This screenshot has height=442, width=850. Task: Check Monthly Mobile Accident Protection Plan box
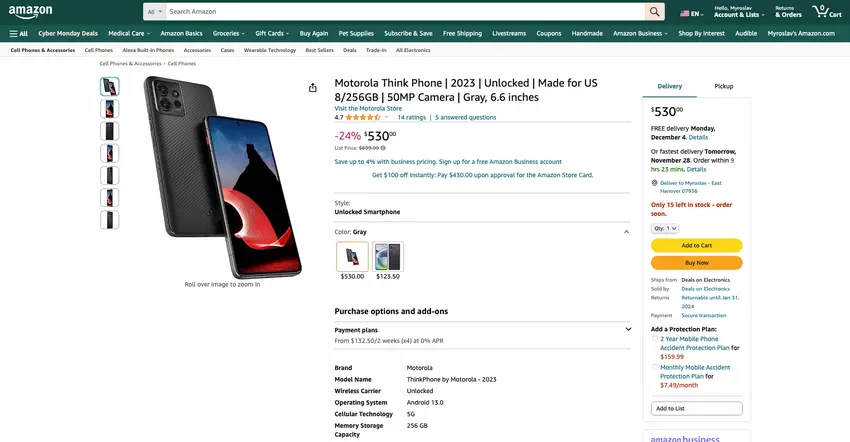coord(654,367)
